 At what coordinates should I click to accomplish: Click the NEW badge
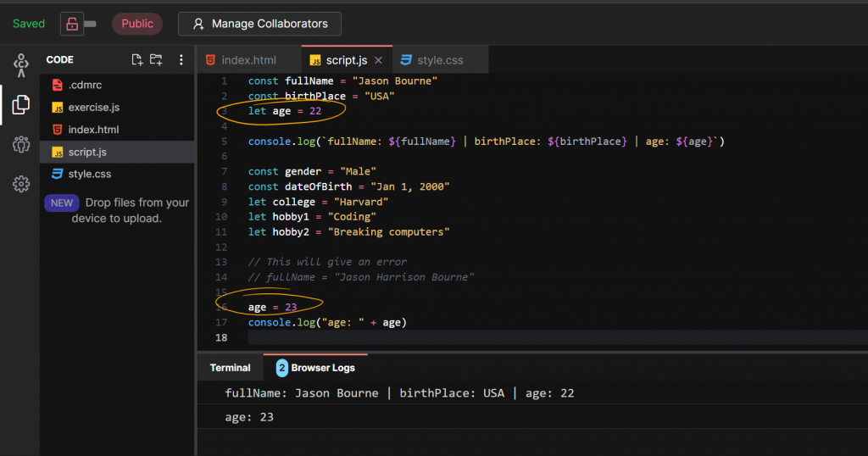[x=61, y=203]
